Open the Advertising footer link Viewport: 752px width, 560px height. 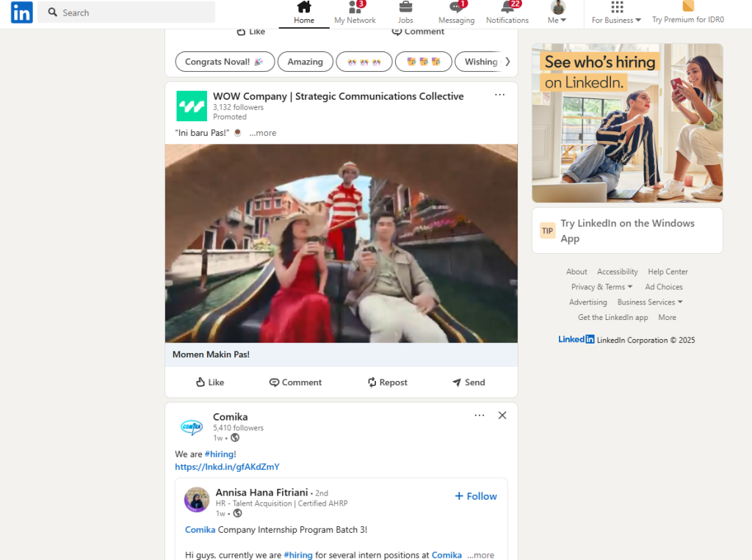[x=588, y=302]
